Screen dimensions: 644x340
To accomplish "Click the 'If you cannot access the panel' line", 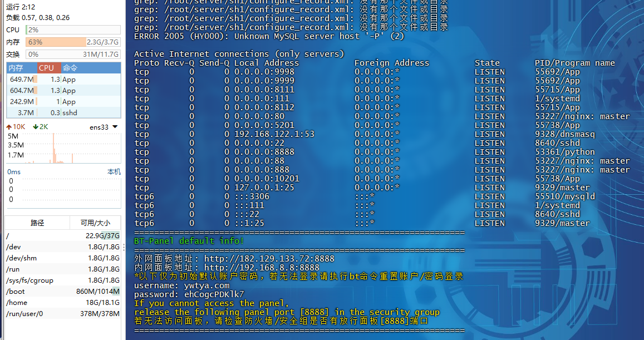I will pos(212,303).
